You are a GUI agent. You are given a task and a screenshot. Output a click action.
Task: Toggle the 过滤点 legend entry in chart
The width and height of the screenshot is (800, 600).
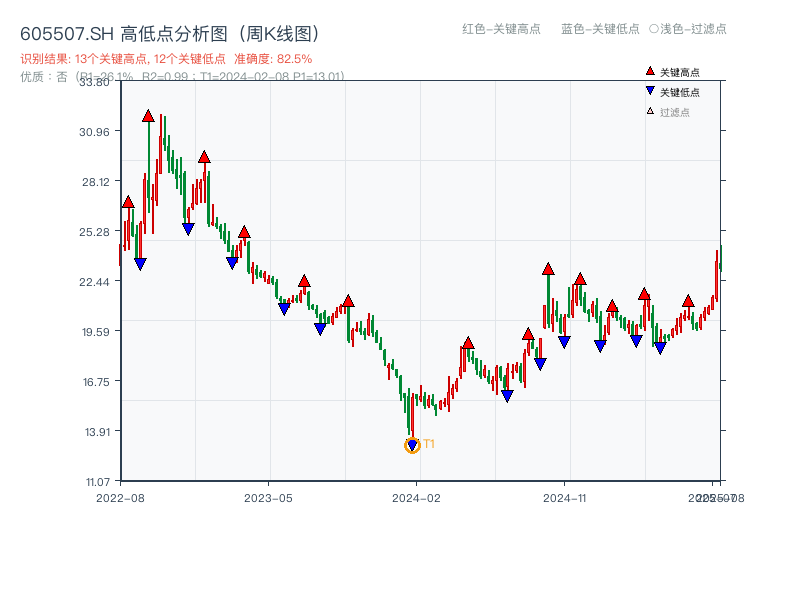tap(668, 112)
